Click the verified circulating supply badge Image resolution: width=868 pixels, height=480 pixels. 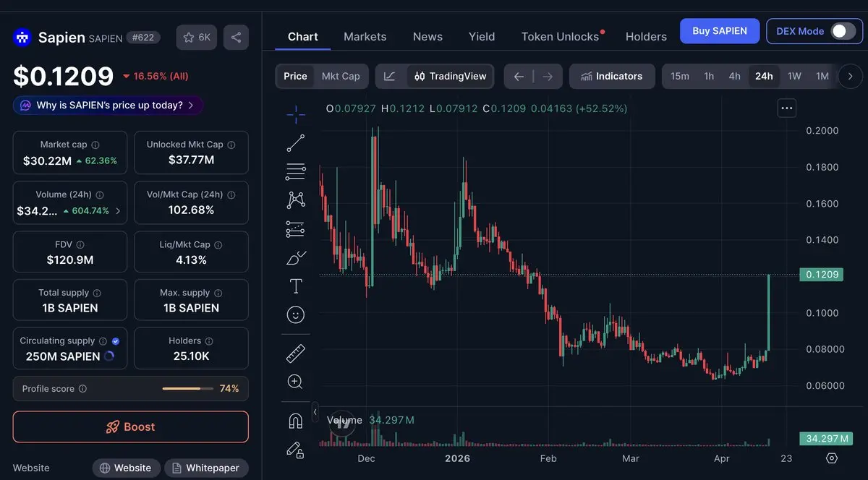(116, 341)
